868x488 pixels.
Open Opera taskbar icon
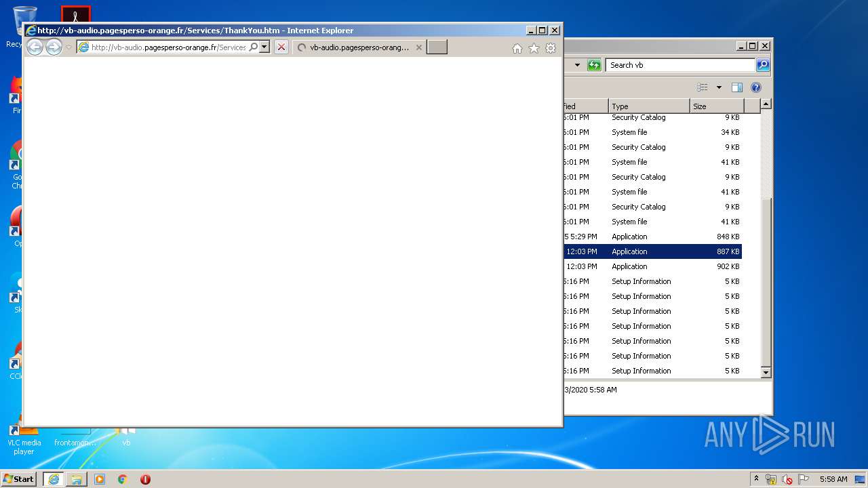click(x=145, y=479)
